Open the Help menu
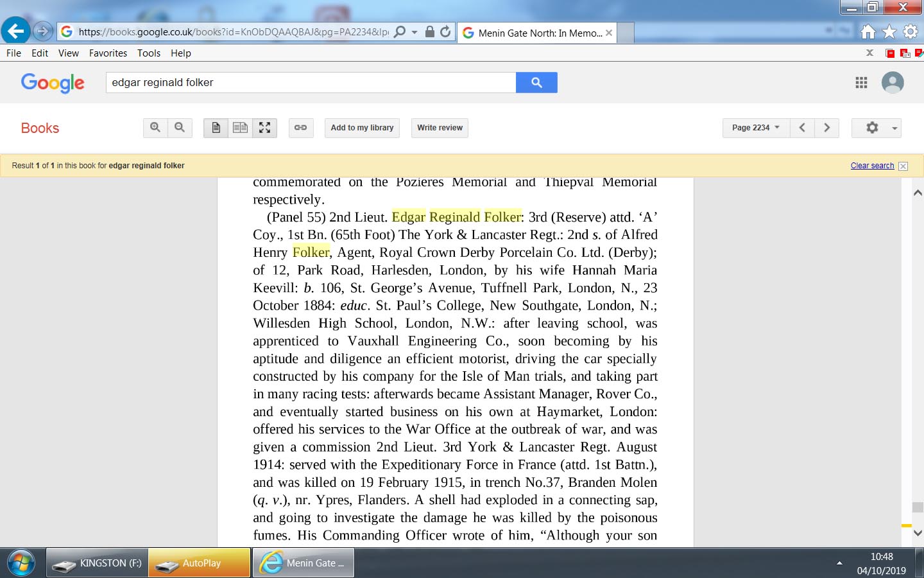The width and height of the screenshot is (924, 578). click(x=181, y=53)
